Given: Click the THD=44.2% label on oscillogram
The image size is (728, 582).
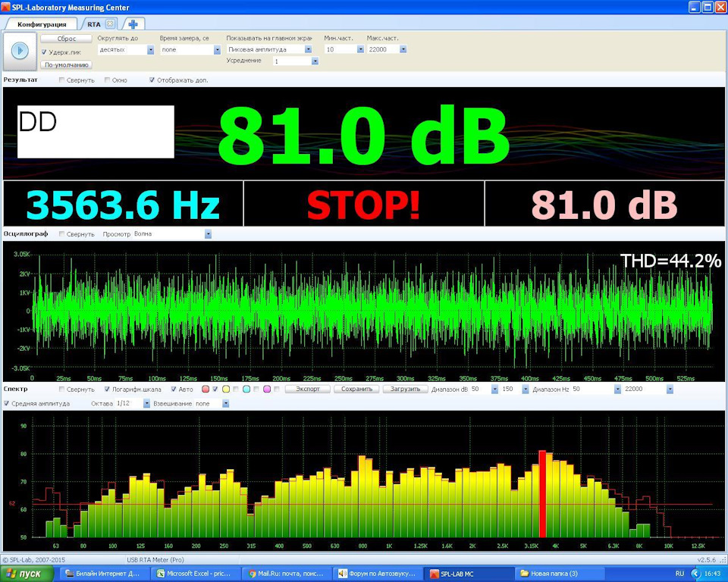Looking at the screenshot, I should pyautogui.click(x=670, y=261).
